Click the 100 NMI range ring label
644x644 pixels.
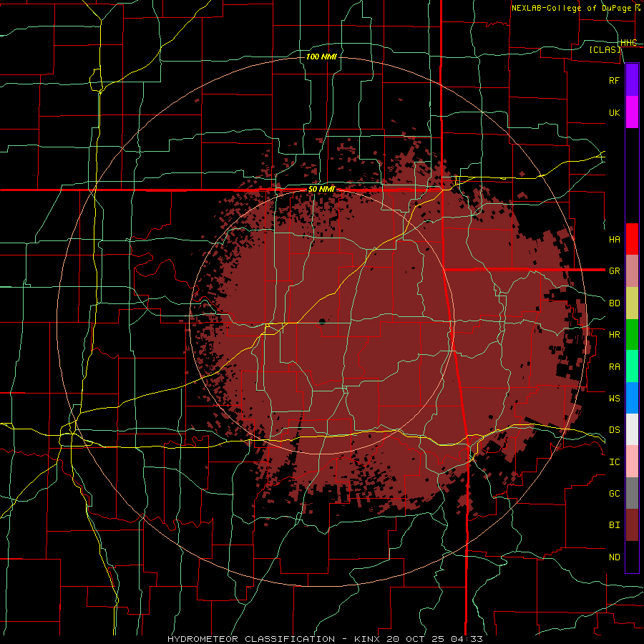tap(321, 57)
